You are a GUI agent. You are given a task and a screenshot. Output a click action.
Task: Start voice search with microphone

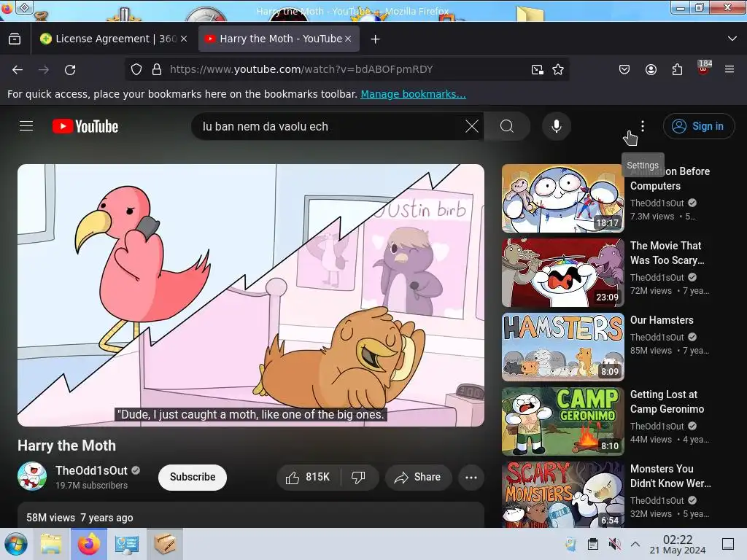coord(556,126)
